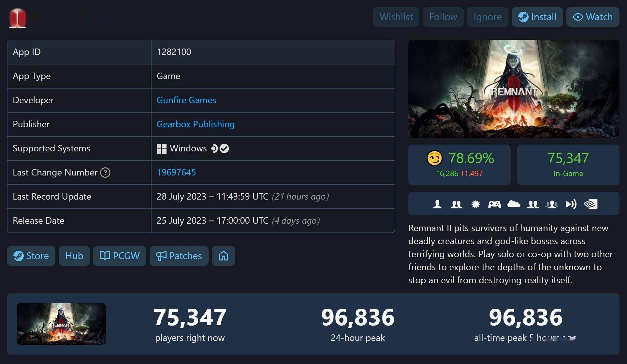Click the three-person group sharing icon
This screenshot has height=364, width=627.
click(552, 204)
